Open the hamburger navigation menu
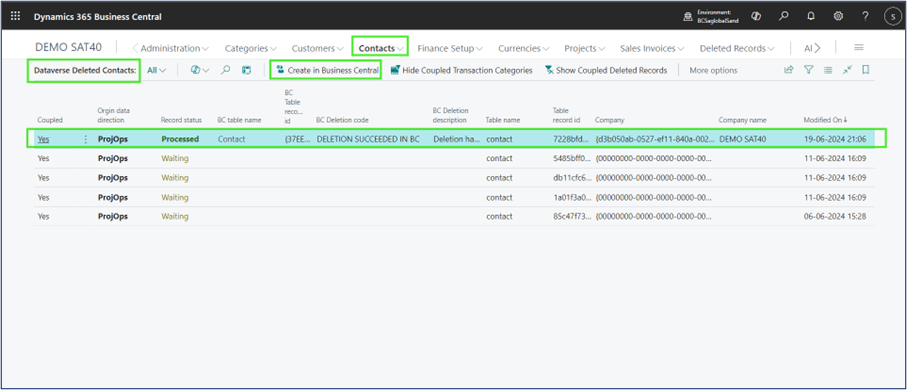Image resolution: width=907 pixels, height=390 pixels. click(x=859, y=47)
